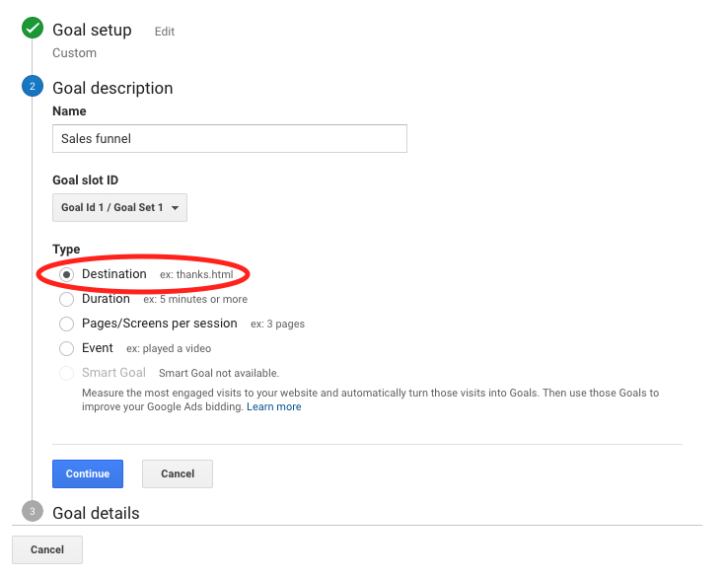Image resolution: width=728 pixels, height=578 pixels.
Task: Select the Destination goal type radio button
Action: point(67,274)
